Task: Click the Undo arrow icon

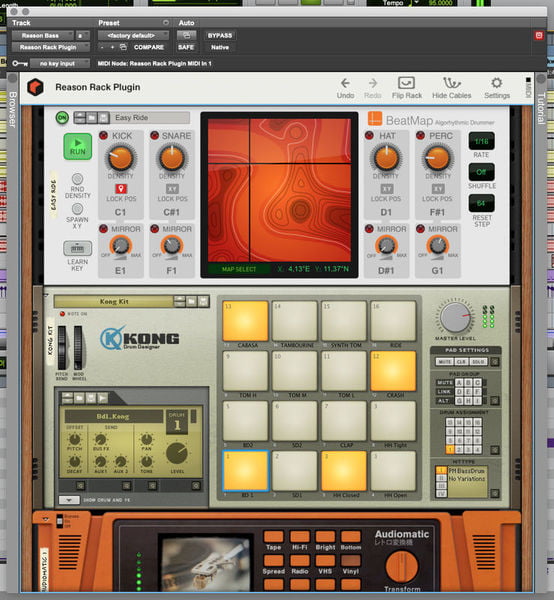Action: 345,83
